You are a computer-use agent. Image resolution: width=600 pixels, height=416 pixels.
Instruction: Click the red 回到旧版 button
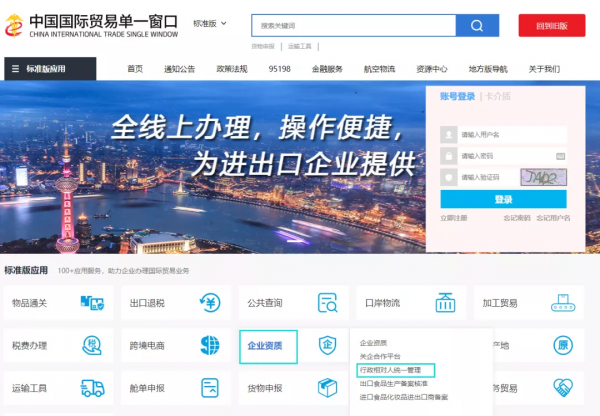point(551,26)
